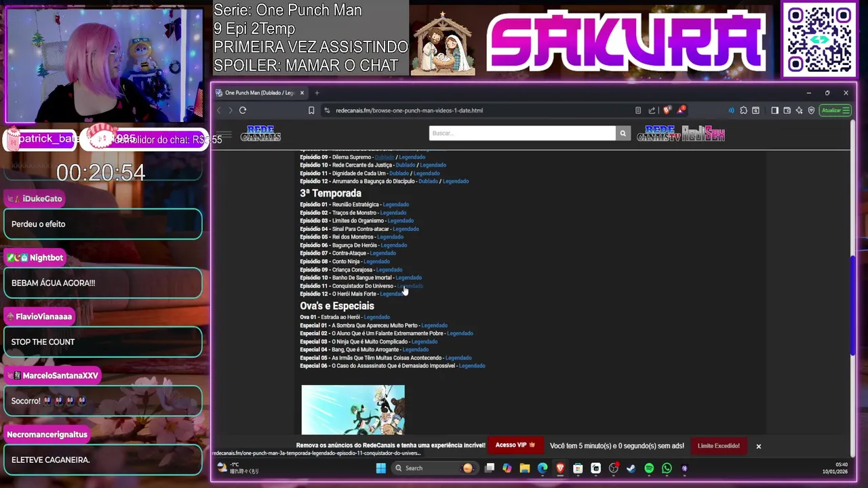Viewport: 868px width, 488px height.
Task: Click the site search magnifier button
Action: [x=623, y=133]
